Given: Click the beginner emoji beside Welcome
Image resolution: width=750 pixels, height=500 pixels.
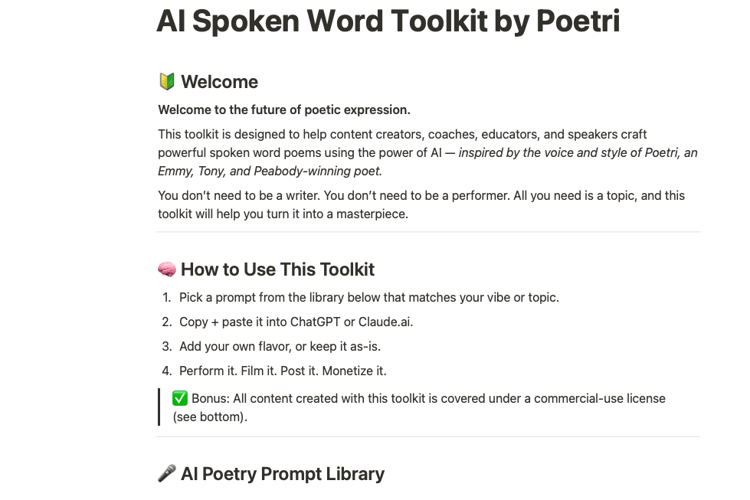Looking at the screenshot, I should [x=167, y=82].
